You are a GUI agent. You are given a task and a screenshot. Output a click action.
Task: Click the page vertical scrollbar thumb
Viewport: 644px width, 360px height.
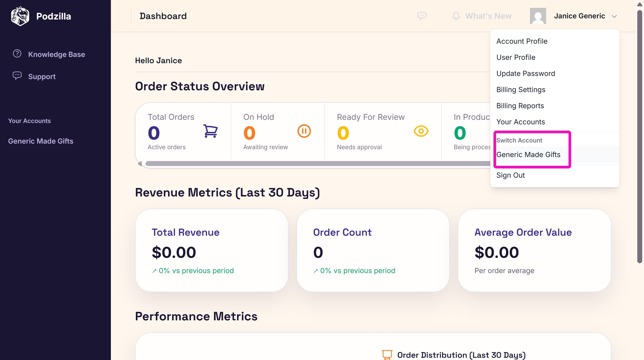tap(640, 136)
